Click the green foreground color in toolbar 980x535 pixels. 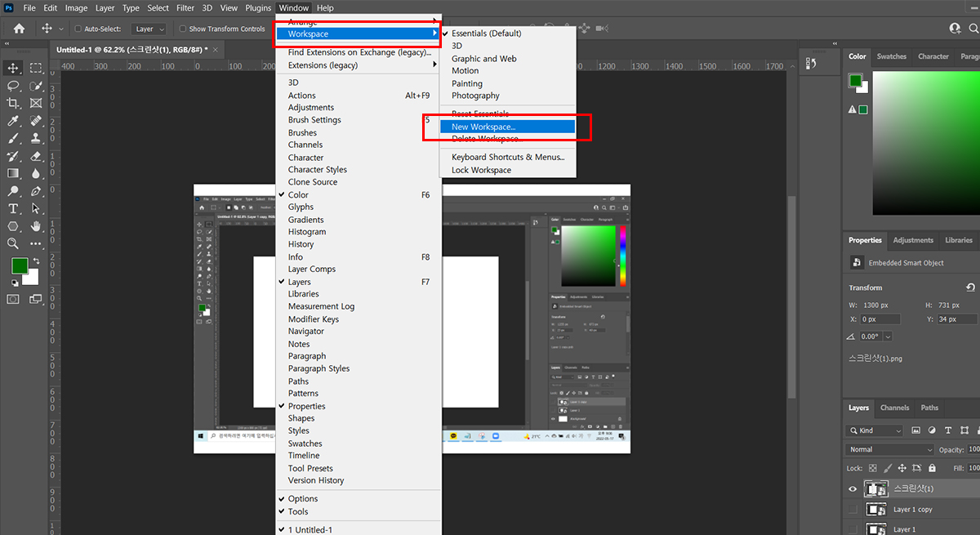20,265
